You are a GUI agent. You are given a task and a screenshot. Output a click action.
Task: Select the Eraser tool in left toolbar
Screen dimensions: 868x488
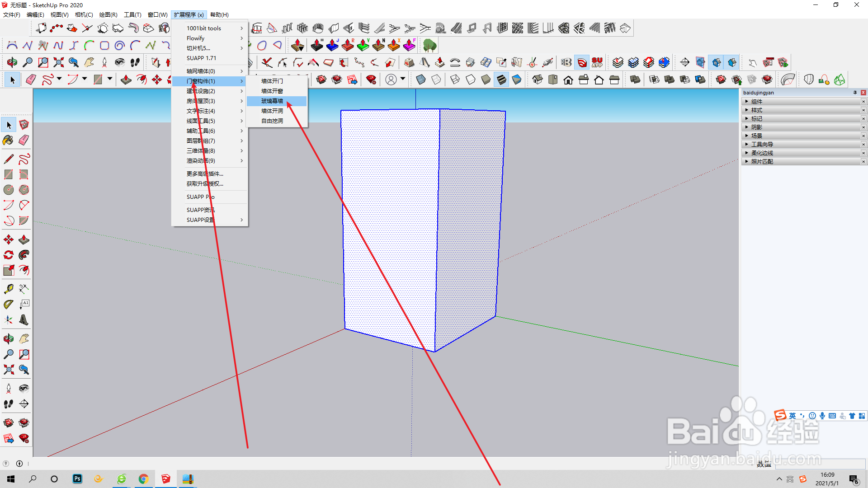pyautogui.click(x=24, y=140)
